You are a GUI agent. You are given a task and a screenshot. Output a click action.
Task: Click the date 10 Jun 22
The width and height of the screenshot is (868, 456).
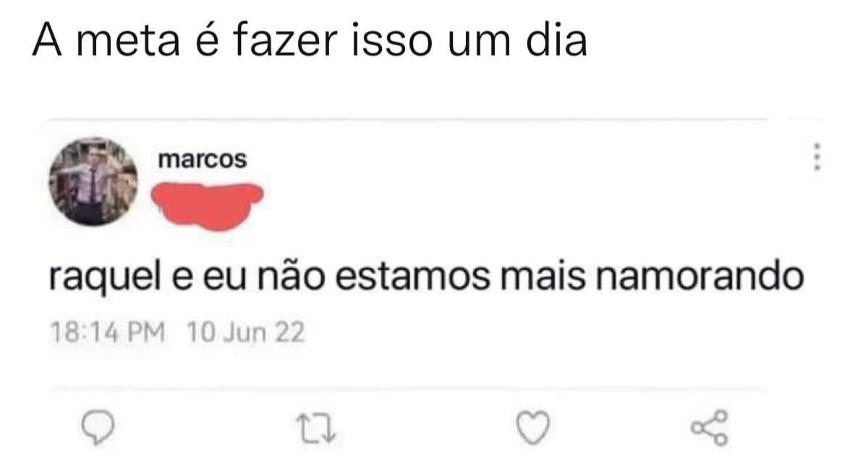246,333
